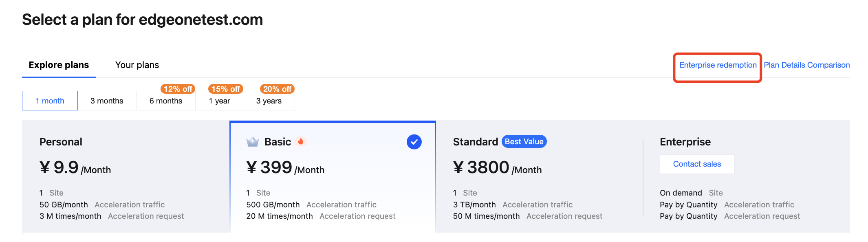Image resolution: width=868 pixels, height=242 pixels.
Task: Click the ¥ 399 /Month Basic price
Action: coord(285,168)
